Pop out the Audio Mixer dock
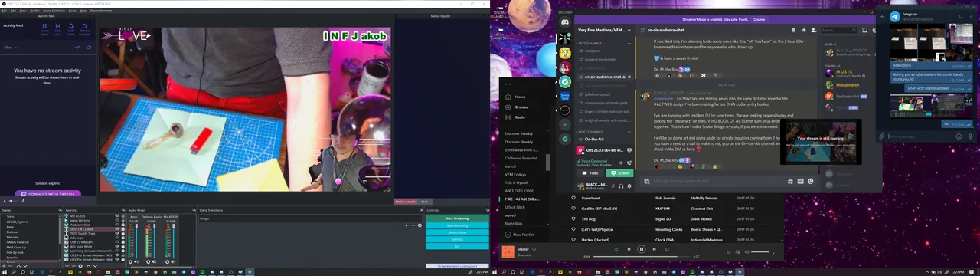The width and height of the screenshot is (980, 276). [x=194, y=210]
